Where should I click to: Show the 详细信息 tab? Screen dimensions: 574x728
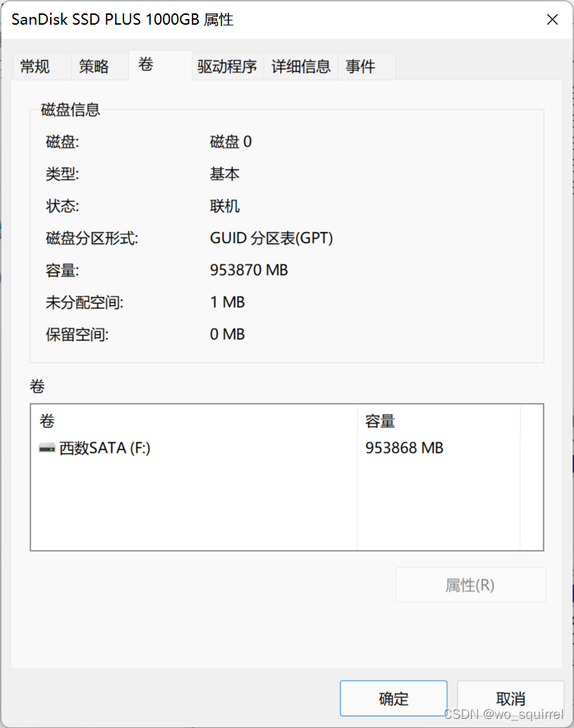point(301,67)
